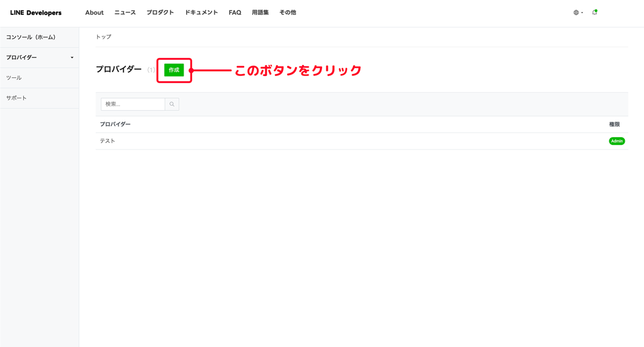The image size is (644, 347).
Task: Expand the プロバイダー sidebar section
Action: pos(39,57)
